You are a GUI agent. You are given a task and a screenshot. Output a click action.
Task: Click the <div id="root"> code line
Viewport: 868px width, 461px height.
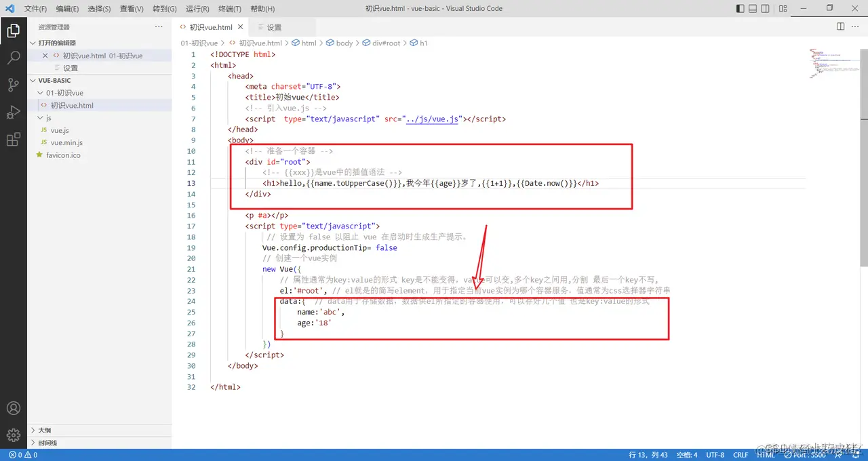tap(277, 162)
